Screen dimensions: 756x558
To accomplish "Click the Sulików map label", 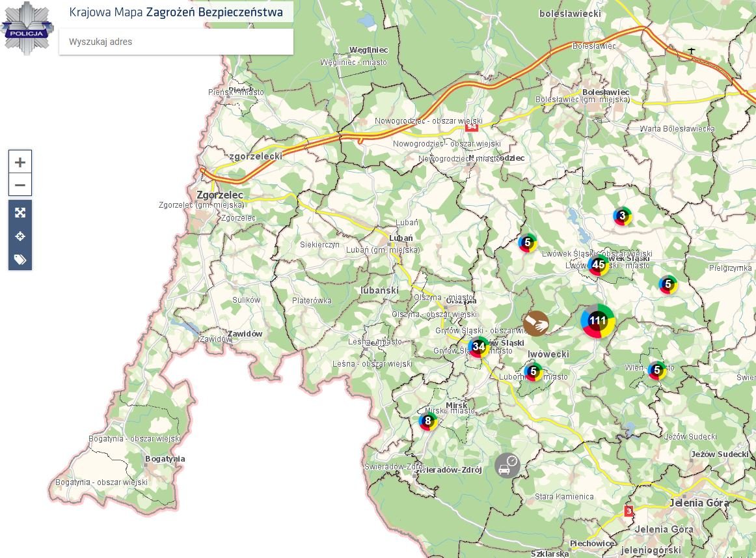I will (246, 300).
